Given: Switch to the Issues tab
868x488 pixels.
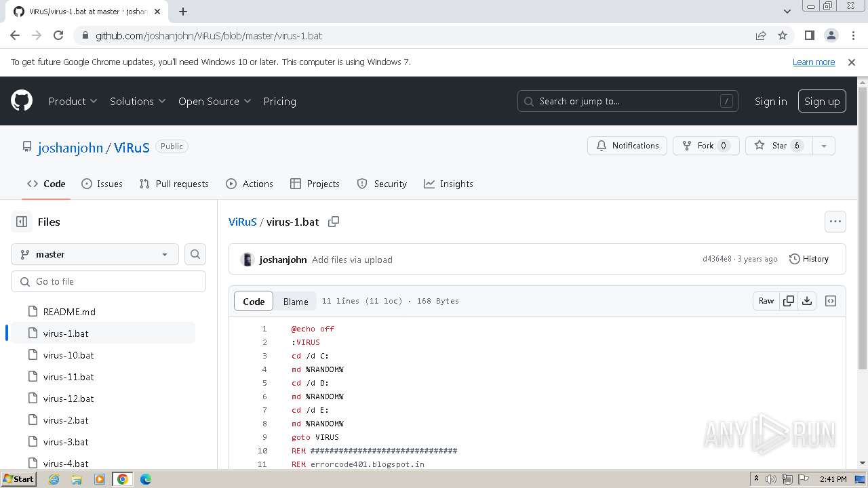Looking at the screenshot, I should (102, 184).
